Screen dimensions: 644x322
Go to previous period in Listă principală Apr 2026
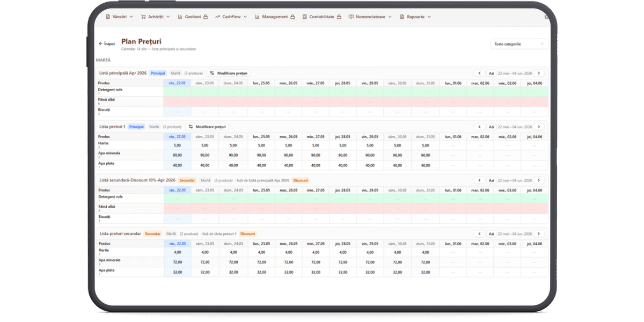479,73
